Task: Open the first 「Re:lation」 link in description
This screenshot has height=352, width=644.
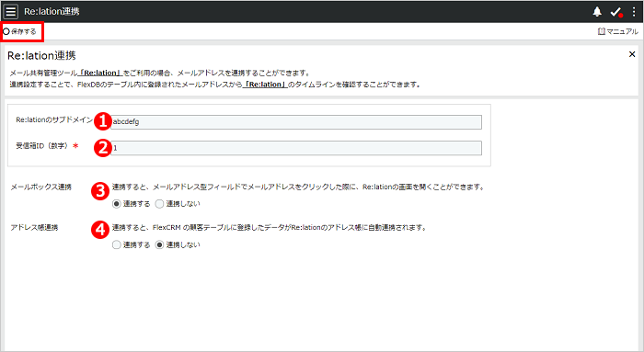Action: click(x=100, y=73)
